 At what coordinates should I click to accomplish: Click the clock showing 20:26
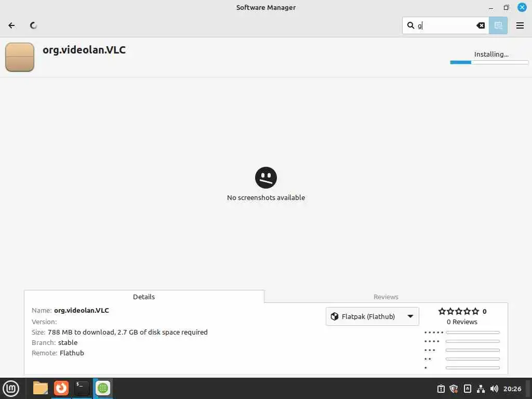(x=512, y=389)
